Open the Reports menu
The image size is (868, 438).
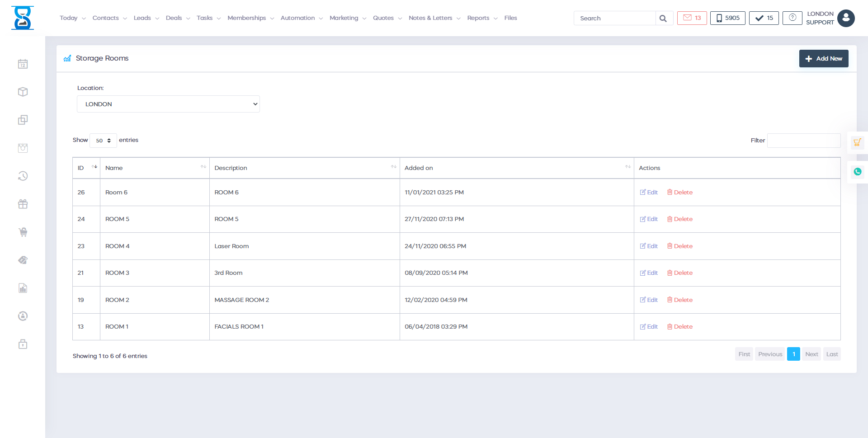click(482, 18)
